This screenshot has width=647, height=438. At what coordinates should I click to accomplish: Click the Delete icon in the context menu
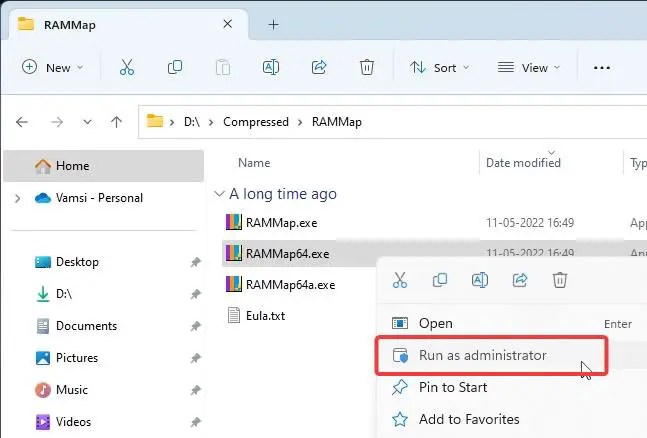pyautogui.click(x=560, y=280)
